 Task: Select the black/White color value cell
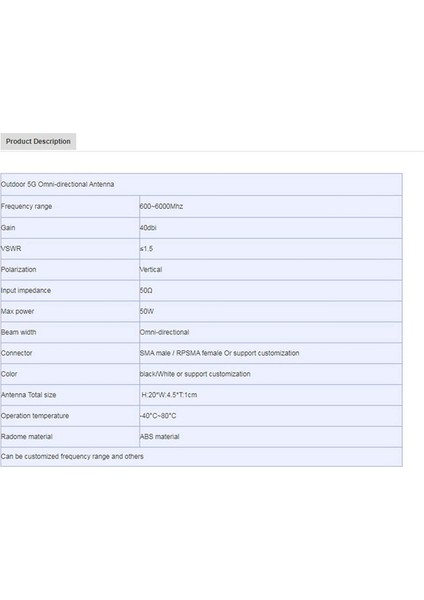[x=271, y=374]
